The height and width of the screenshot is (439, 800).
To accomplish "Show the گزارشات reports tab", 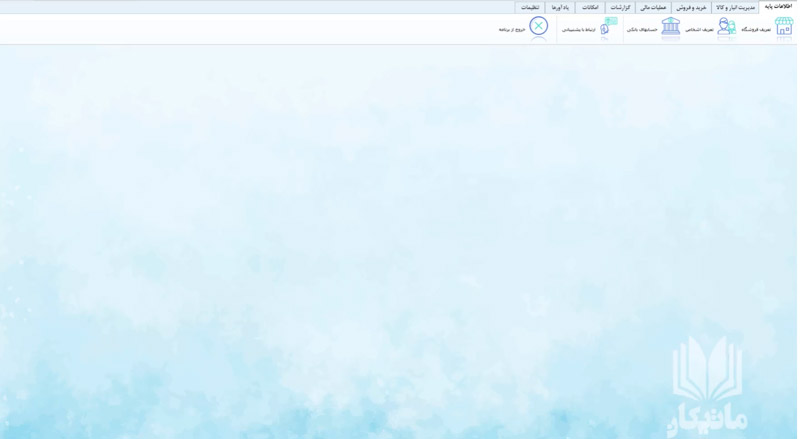I will pyautogui.click(x=620, y=7).
